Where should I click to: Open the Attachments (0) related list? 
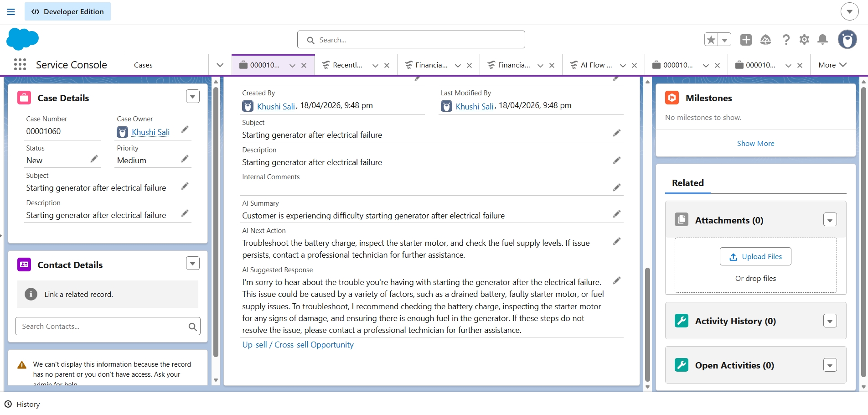[x=729, y=220]
